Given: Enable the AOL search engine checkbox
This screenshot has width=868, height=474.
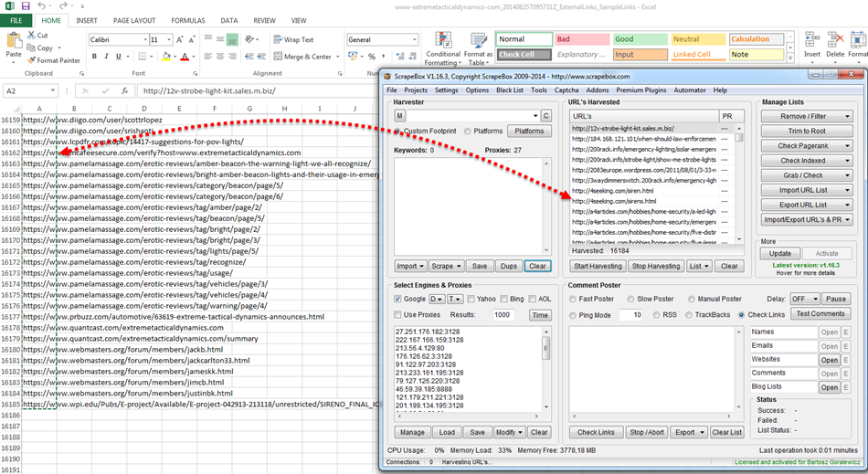Looking at the screenshot, I should click(532, 299).
